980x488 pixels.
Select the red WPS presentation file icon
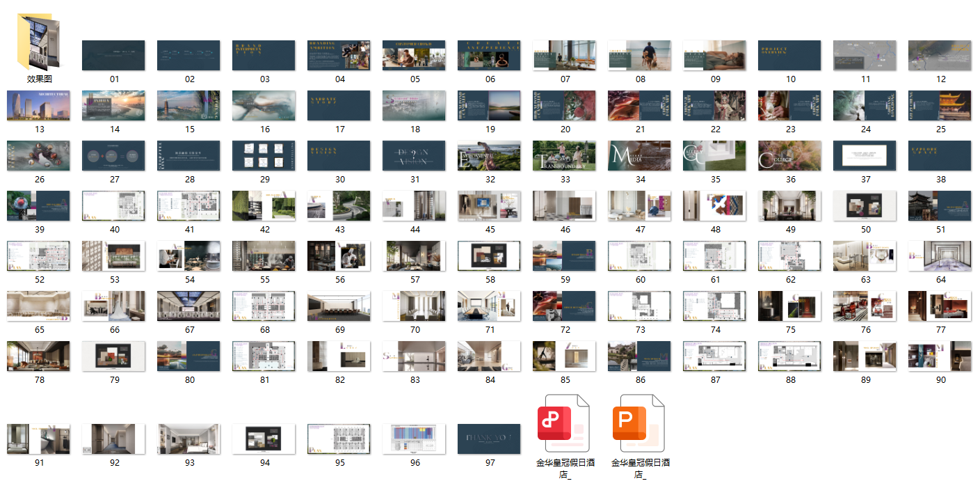point(564,425)
